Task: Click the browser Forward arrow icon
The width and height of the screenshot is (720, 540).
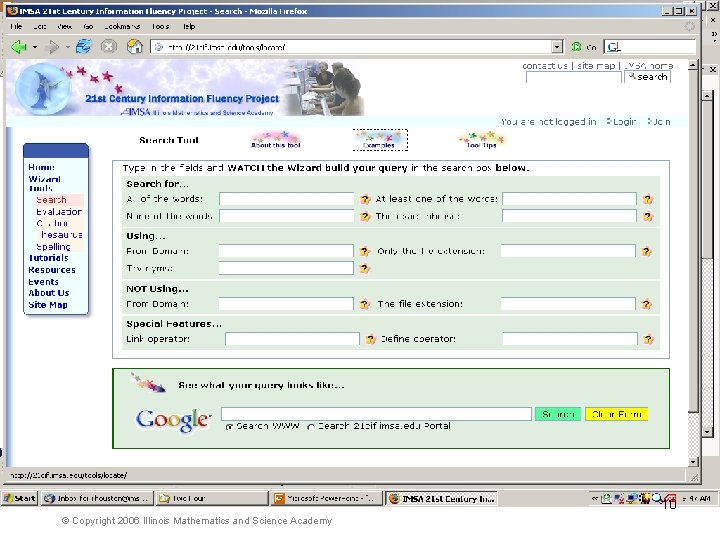Action: click(53, 47)
